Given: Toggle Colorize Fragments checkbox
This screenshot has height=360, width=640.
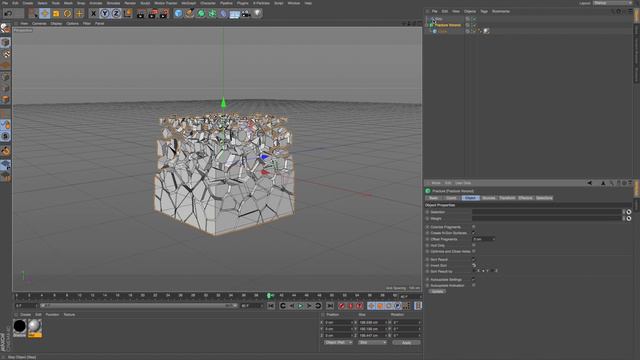Looking at the screenshot, I should (473, 227).
